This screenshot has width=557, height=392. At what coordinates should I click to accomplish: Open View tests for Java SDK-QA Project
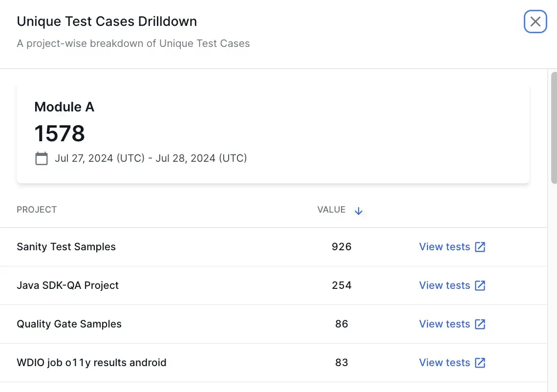click(x=444, y=285)
